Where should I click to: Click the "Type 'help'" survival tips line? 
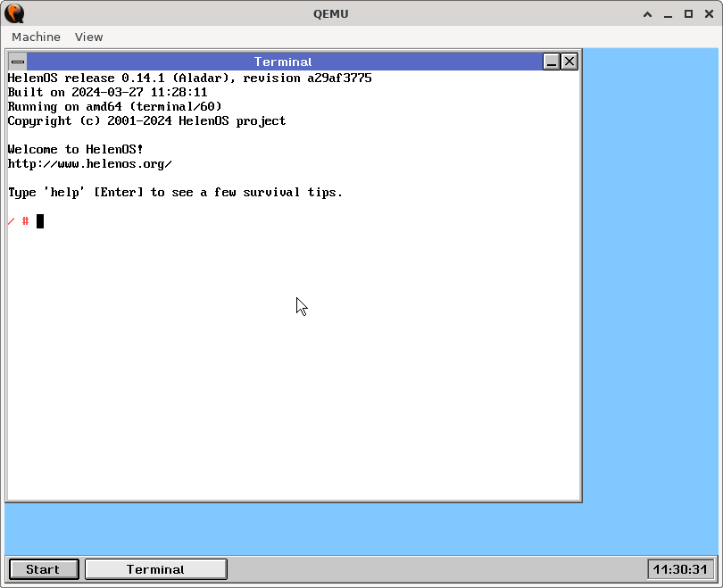click(175, 192)
